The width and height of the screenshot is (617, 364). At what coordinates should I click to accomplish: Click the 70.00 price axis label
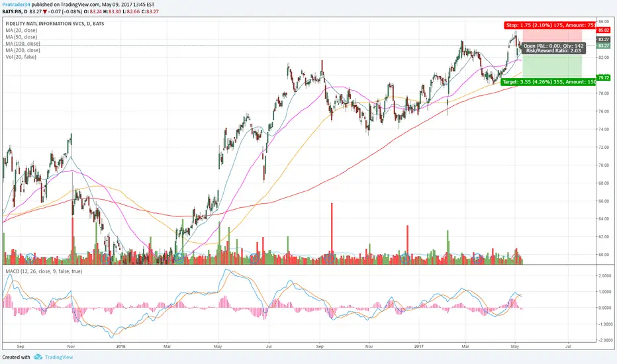tap(603, 165)
